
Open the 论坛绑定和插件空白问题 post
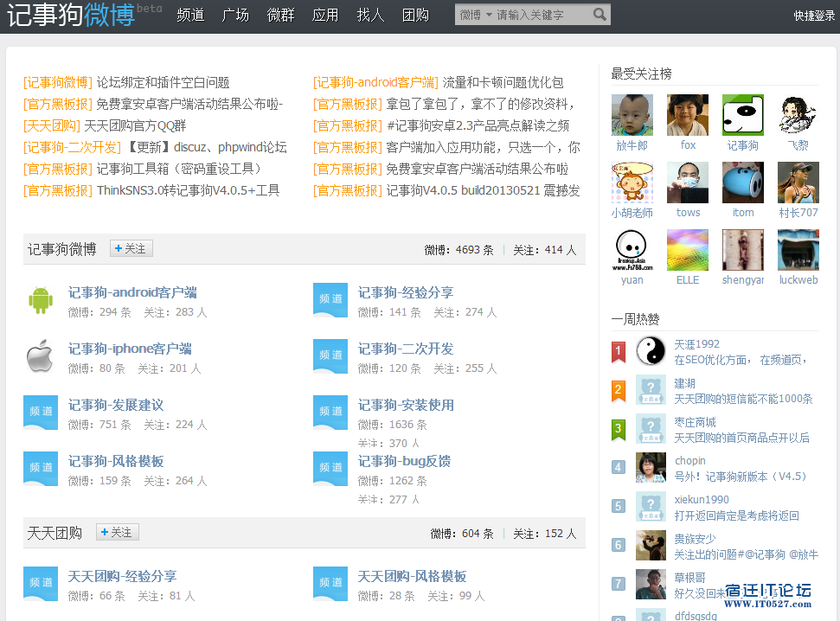(163, 82)
